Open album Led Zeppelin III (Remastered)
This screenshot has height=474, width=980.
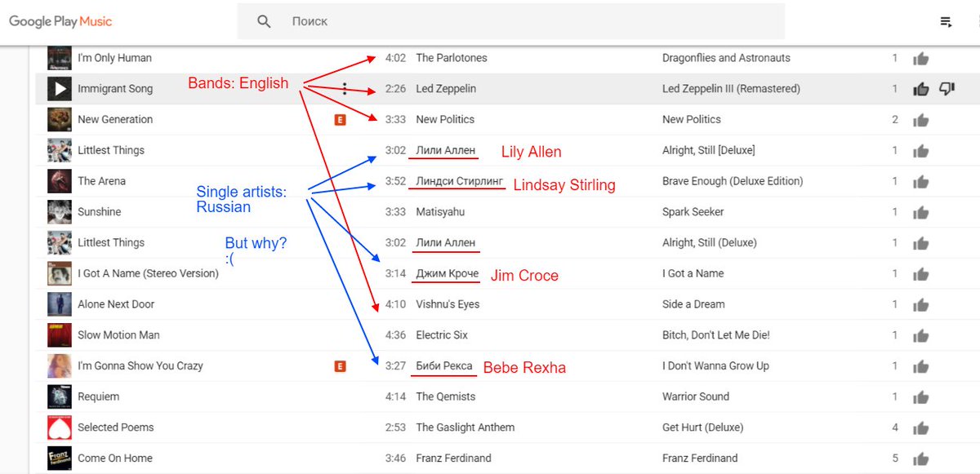731,89
